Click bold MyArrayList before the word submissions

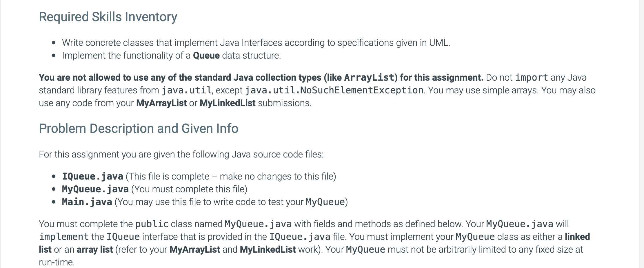[161, 103]
